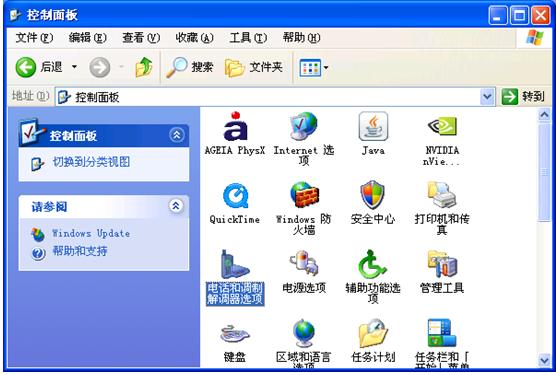
Task: Click the Windows Update link
Action: pyautogui.click(x=91, y=233)
